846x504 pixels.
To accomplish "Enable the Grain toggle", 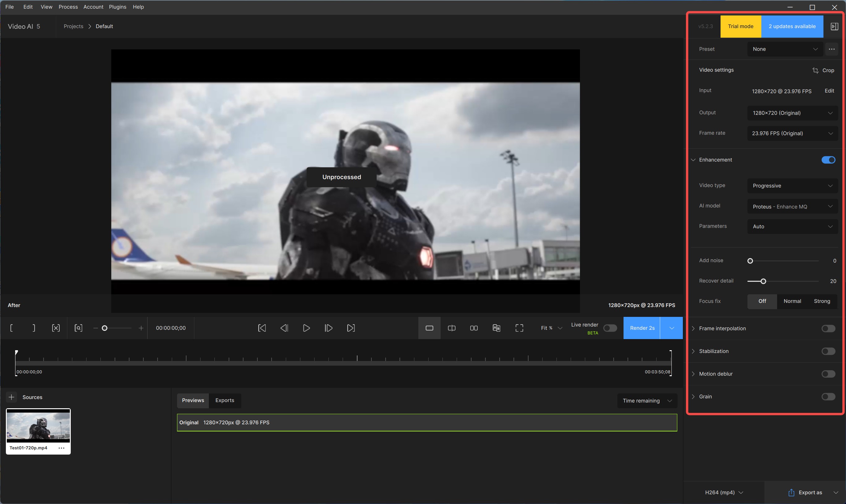I will click(828, 397).
